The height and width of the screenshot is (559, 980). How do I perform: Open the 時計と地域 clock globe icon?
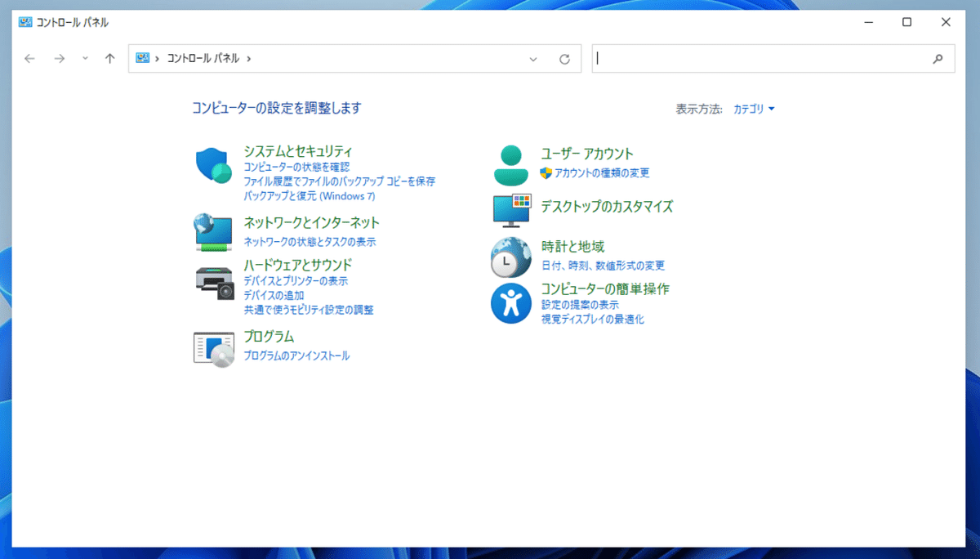pyautogui.click(x=511, y=257)
